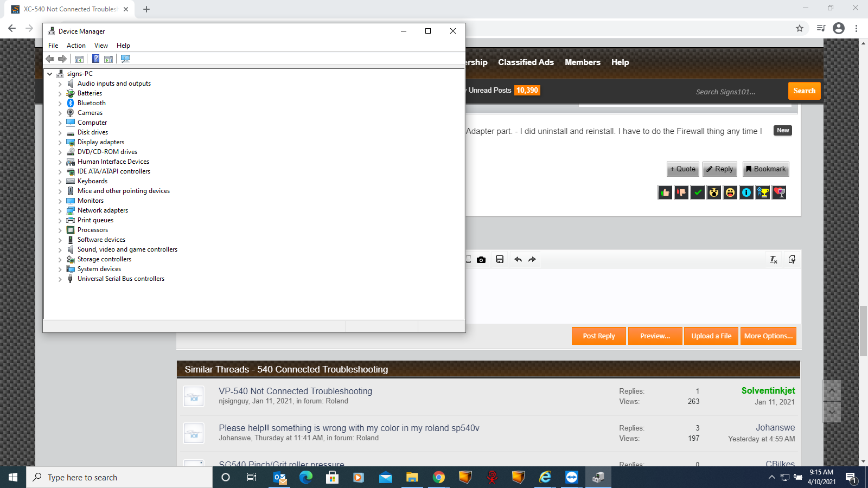This screenshot has width=868, height=488.
Task: Open Task View on the taskbar
Action: tap(252, 477)
